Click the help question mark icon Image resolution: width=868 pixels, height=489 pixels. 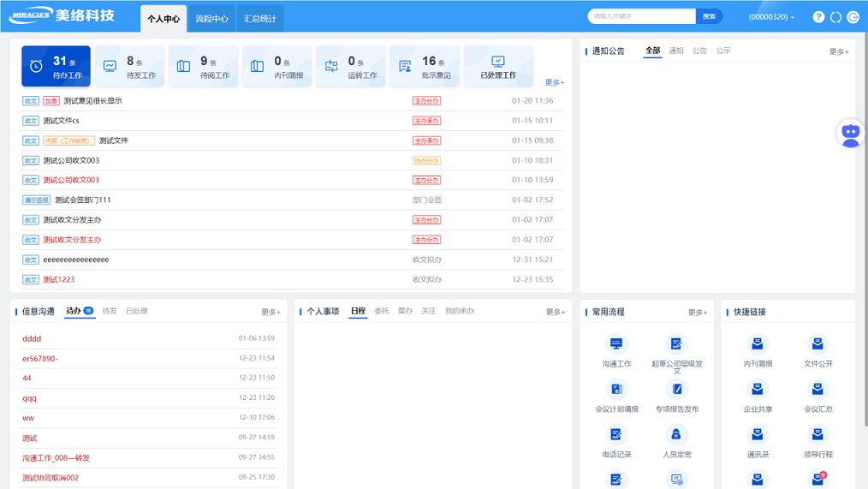(x=818, y=17)
